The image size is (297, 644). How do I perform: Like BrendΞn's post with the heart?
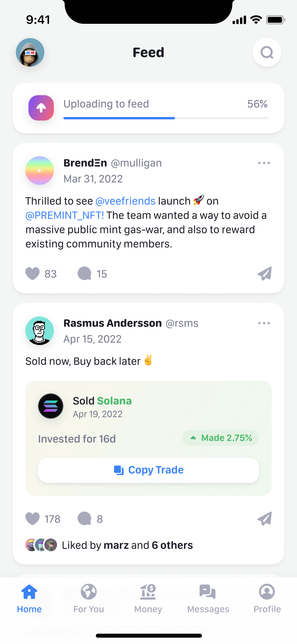pyautogui.click(x=32, y=274)
